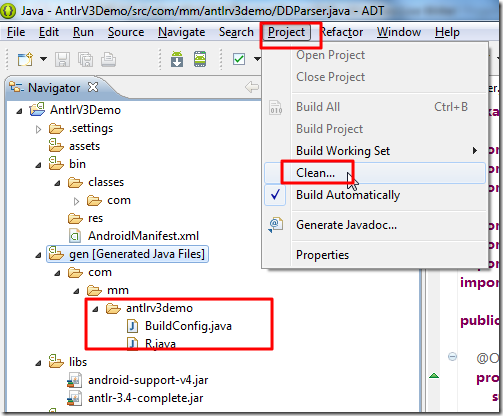Click the New wizard toolbar icon
The image size is (503, 416).
(26, 60)
